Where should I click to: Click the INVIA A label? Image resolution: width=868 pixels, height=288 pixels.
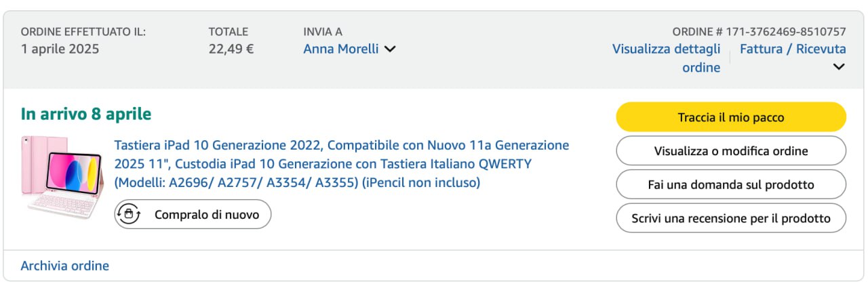(x=323, y=32)
